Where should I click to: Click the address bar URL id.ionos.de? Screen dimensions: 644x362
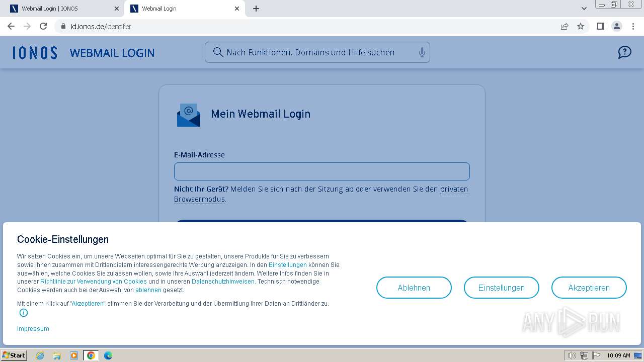pyautogui.click(x=101, y=27)
